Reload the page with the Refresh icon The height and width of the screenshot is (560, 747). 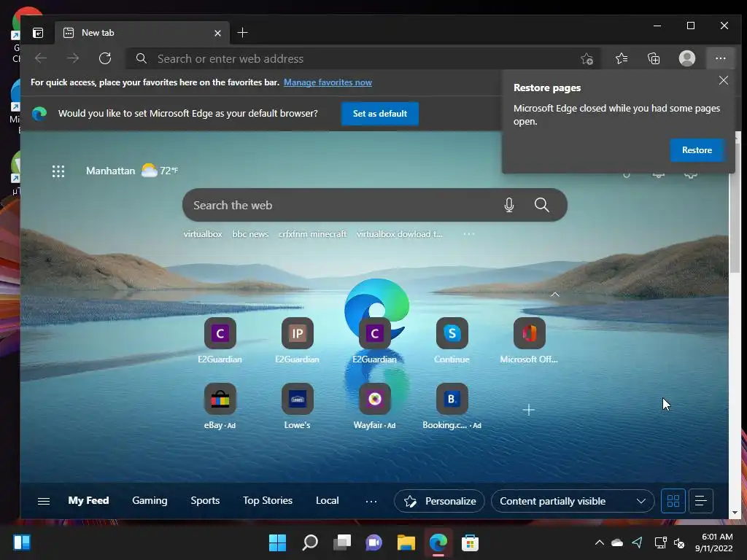click(105, 58)
